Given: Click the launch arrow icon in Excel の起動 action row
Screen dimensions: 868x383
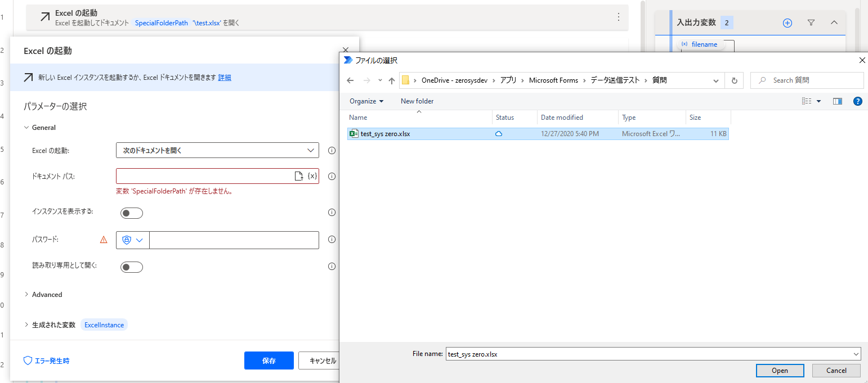Looking at the screenshot, I should click(x=45, y=17).
